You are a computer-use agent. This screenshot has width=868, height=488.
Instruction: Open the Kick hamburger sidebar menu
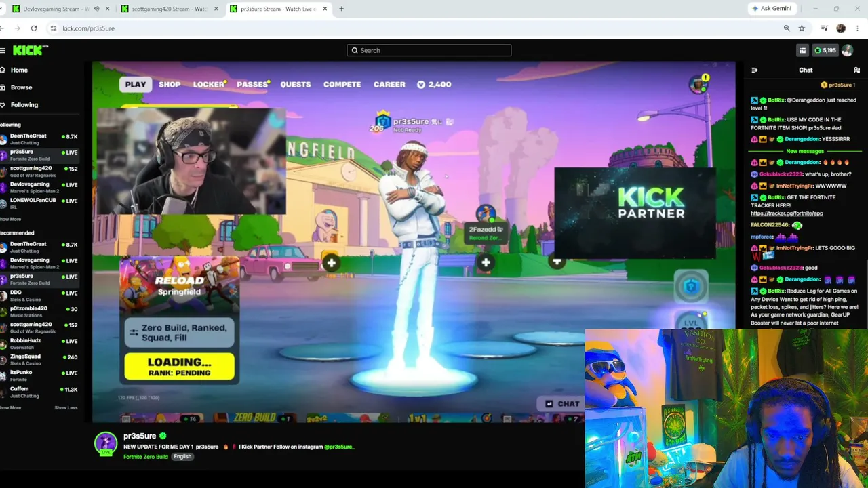tap(3, 50)
